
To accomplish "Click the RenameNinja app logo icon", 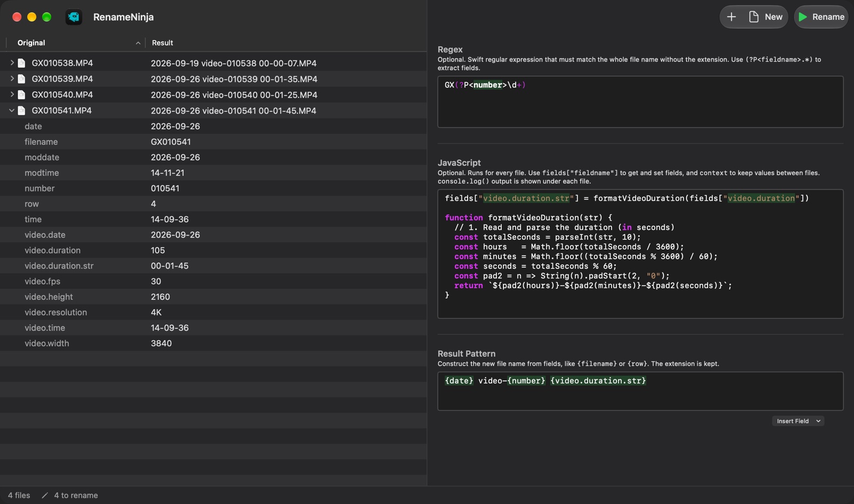I will pyautogui.click(x=74, y=17).
